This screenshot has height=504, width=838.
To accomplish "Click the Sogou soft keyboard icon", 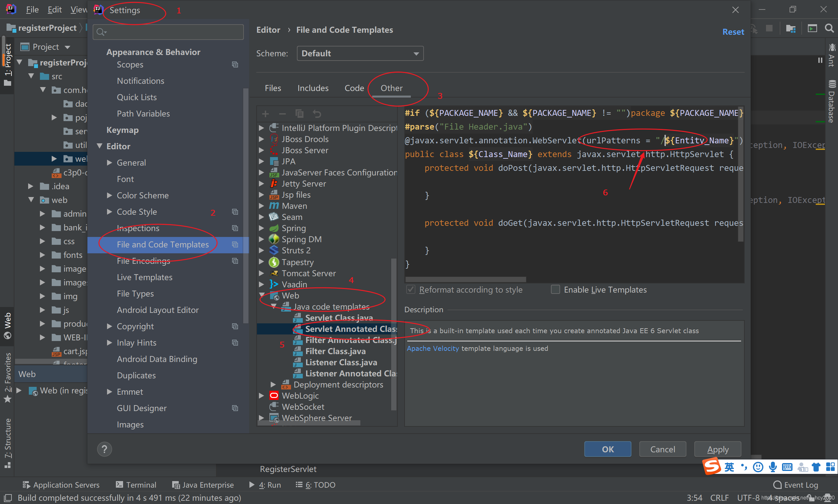I will point(787,467).
